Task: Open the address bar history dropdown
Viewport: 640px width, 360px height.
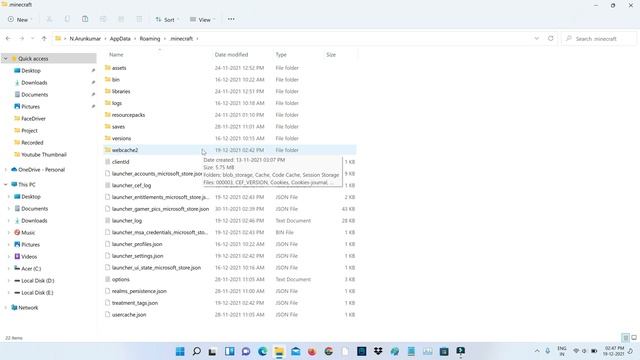Action: tap(536, 38)
